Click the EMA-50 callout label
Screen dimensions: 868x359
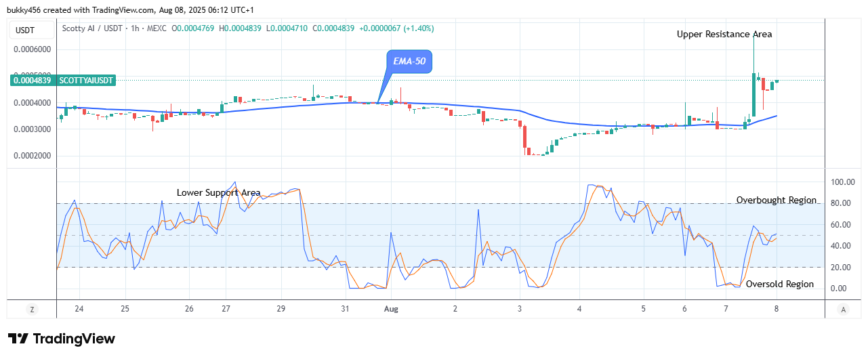[x=409, y=62]
